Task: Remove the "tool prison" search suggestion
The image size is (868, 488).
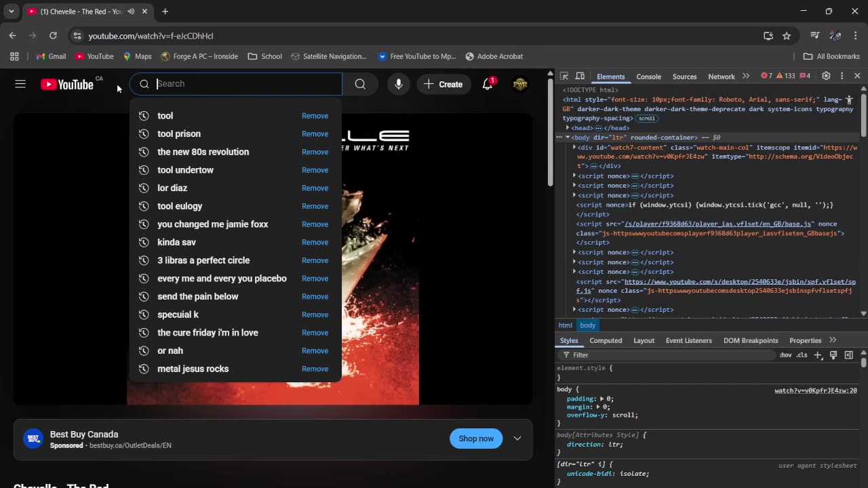Action: pyautogui.click(x=315, y=134)
